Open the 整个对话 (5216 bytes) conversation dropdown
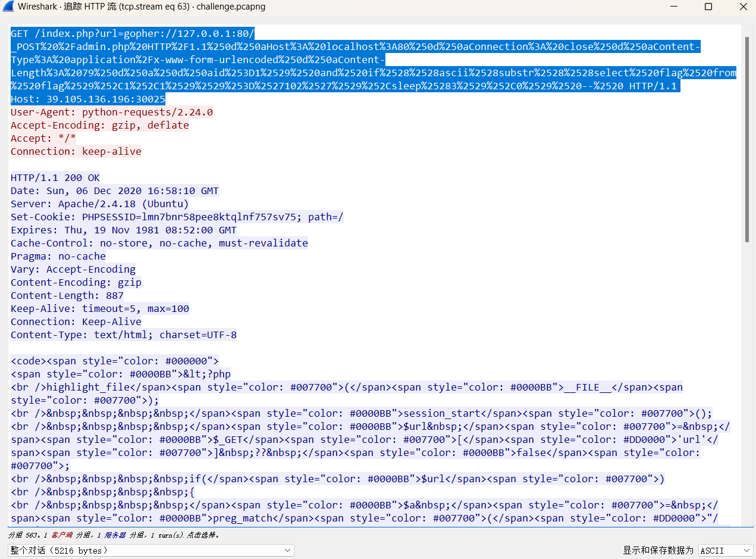756x559 pixels. 151,550
